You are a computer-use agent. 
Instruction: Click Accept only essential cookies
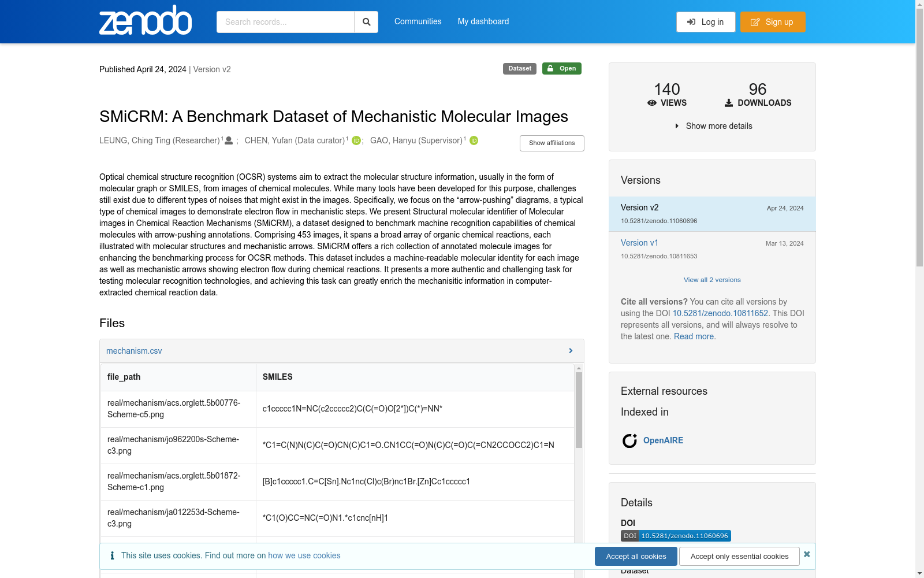coord(739,556)
